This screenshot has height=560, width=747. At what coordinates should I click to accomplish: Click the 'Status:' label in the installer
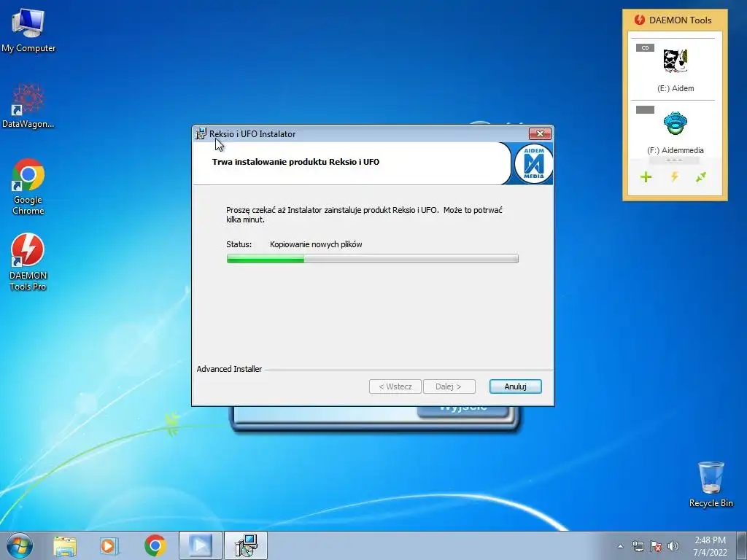[x=239, y=244]
